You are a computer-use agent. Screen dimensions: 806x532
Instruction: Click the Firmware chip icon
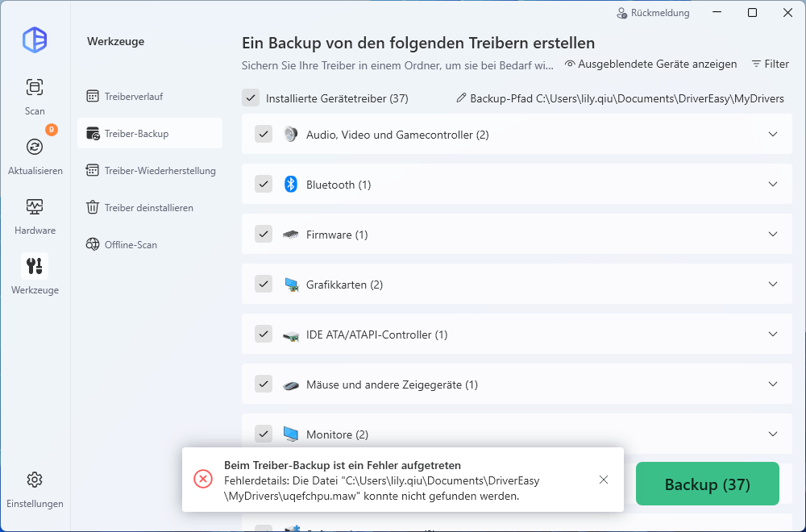(290, 235)
